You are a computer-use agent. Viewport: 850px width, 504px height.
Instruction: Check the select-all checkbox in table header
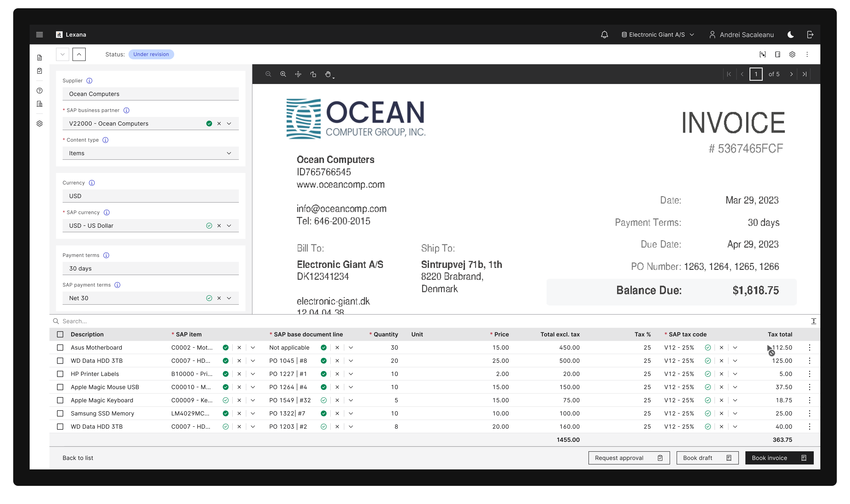coord(61,334)
